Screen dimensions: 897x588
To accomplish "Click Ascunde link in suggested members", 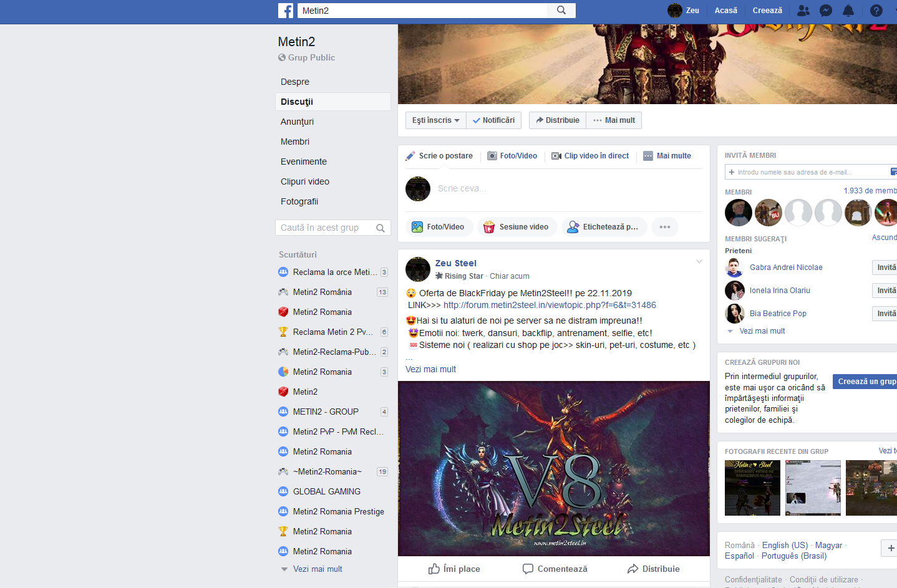I will coord(885,238).
